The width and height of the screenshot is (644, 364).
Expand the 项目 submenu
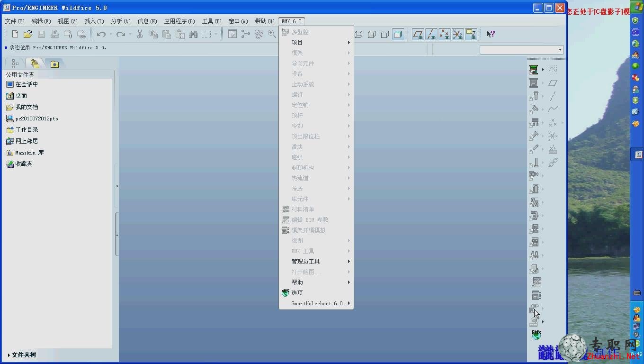(316, 43)
